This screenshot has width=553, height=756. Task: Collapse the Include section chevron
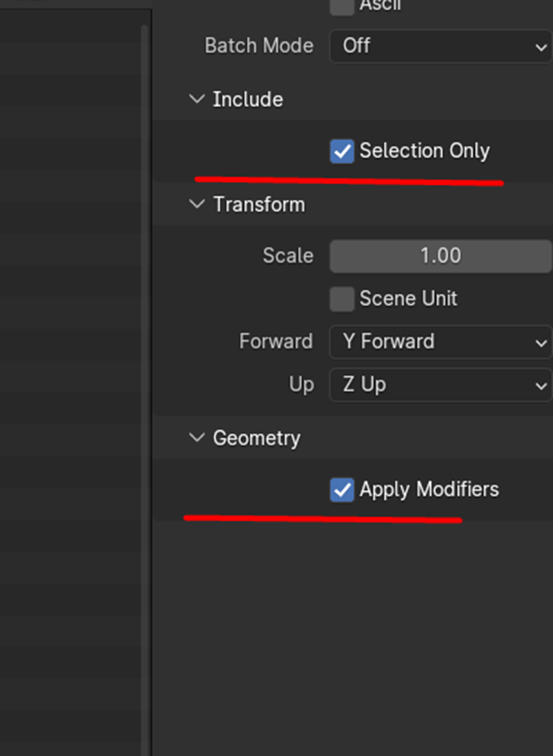point(196,100)
